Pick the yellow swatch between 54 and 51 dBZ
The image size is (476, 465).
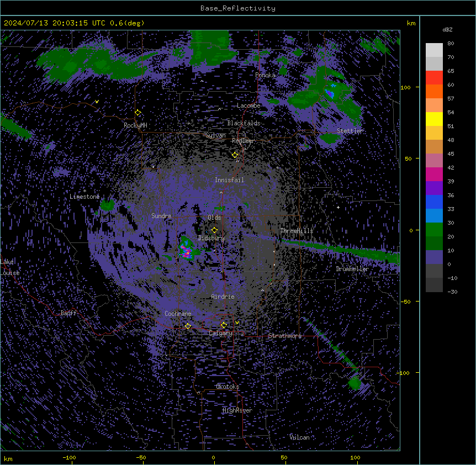pos(434,119)
